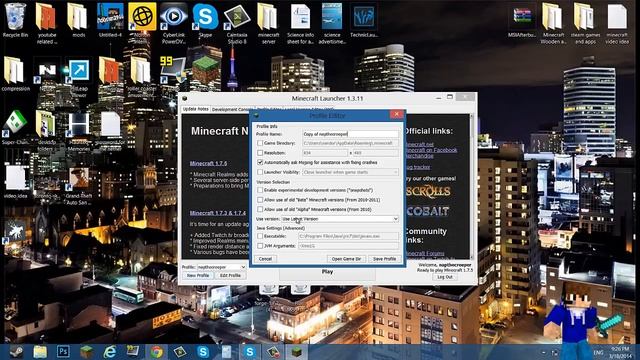Click the Scrolls game logo
This screenshot has width=640, height=360.
click(428, 191)
